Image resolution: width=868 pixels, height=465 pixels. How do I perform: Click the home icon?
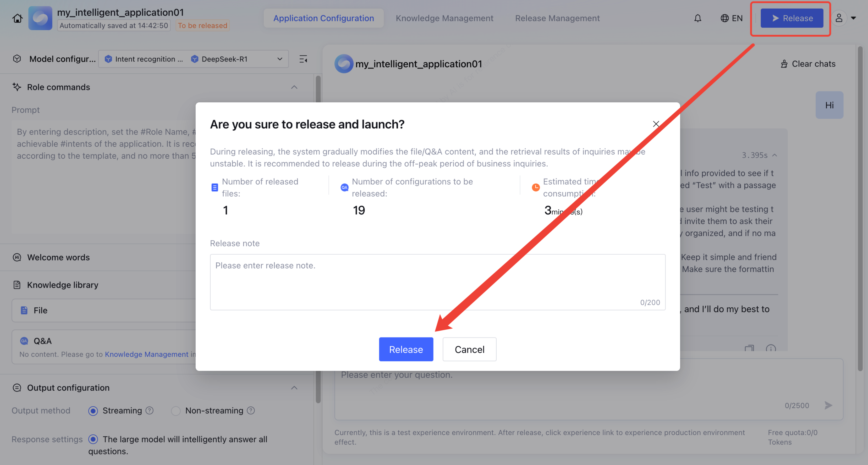pyautogui.click(x=18, y=18)
